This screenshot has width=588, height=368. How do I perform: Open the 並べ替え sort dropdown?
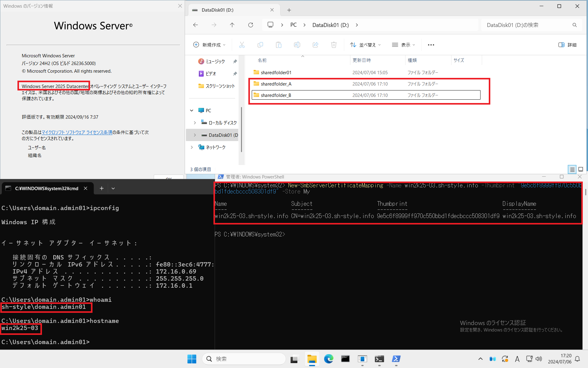(365, 45)
